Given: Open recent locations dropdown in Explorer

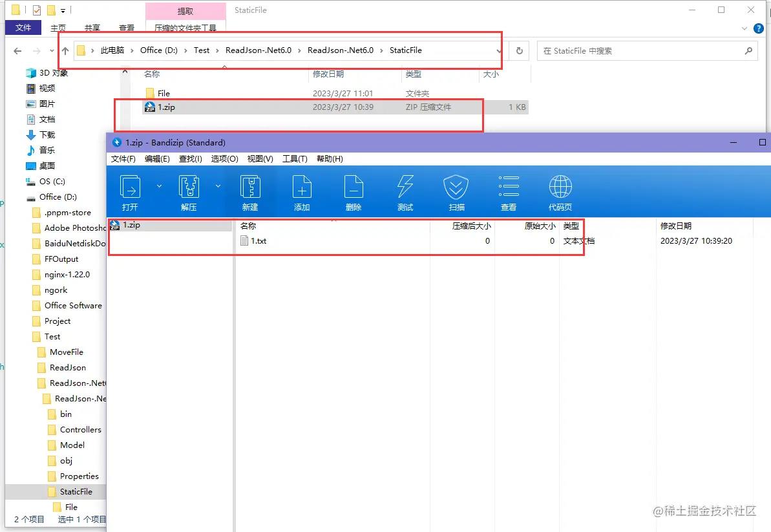Looking at the screenshot, I should (52, 50).
